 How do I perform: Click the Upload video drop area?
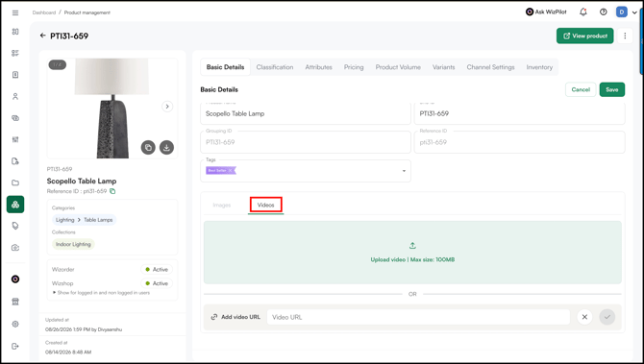pos(412,253)
